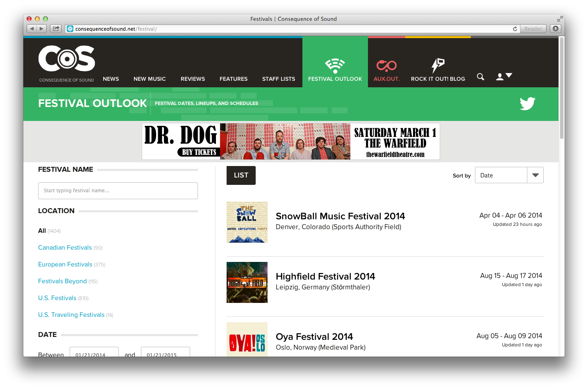Filter by Canadian Festivals
588x389 pixels.
coord(65,248)
